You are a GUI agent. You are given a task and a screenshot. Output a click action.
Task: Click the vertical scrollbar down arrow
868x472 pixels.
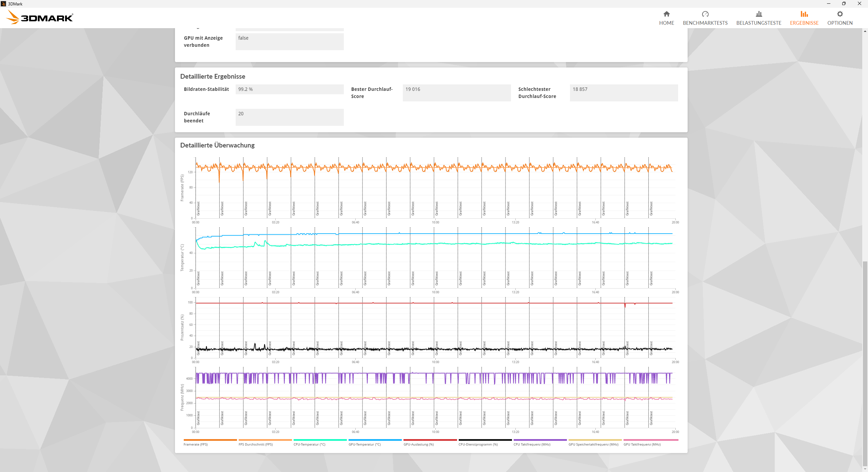(865, 469)
